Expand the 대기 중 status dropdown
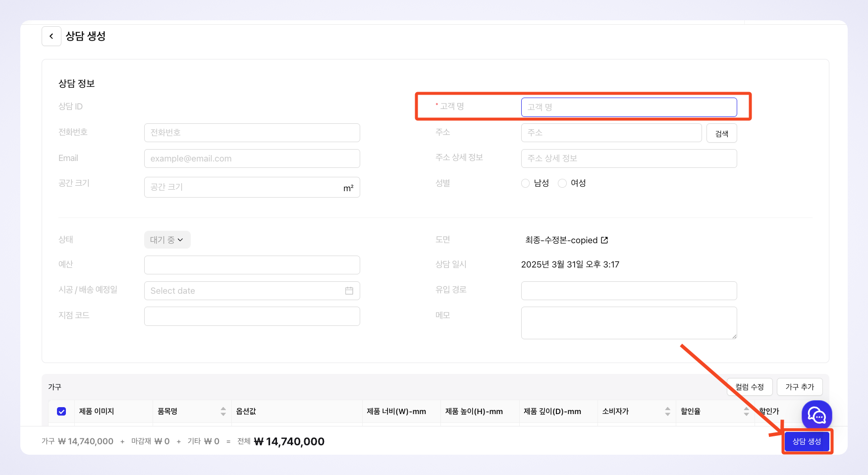 tap(167, 240)
